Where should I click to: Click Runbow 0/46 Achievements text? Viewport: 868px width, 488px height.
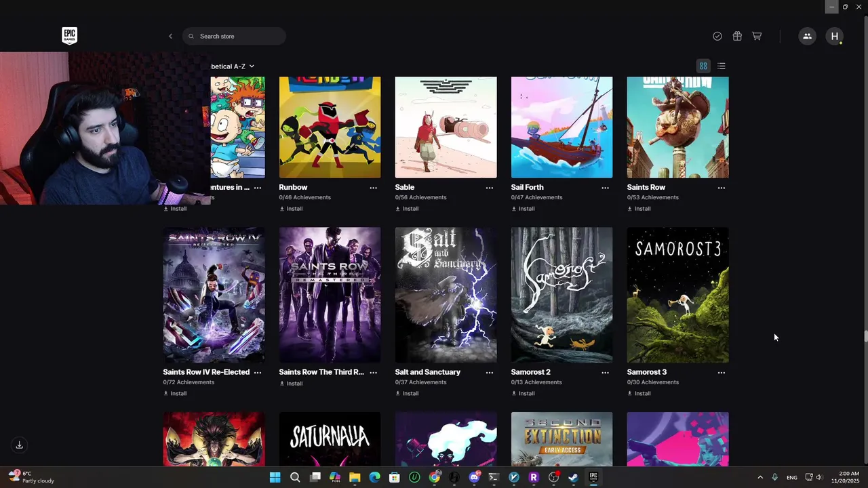304,198
